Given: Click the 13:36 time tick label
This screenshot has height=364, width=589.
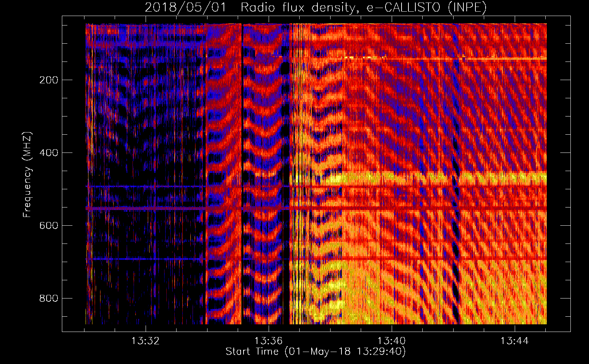Looking at the screenshot, I should 269,341.
